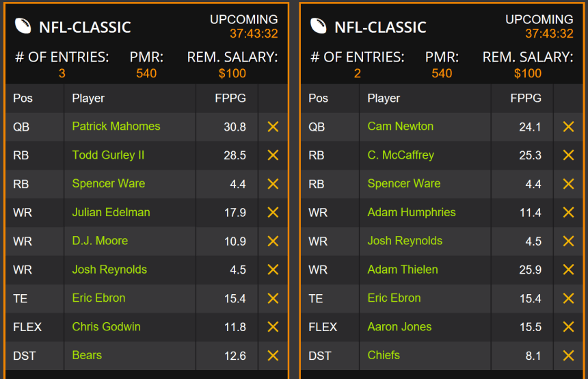This screenshot has width=588, height=379.
Task: Open the Chiefs defense link
Action: click(384, 356)
